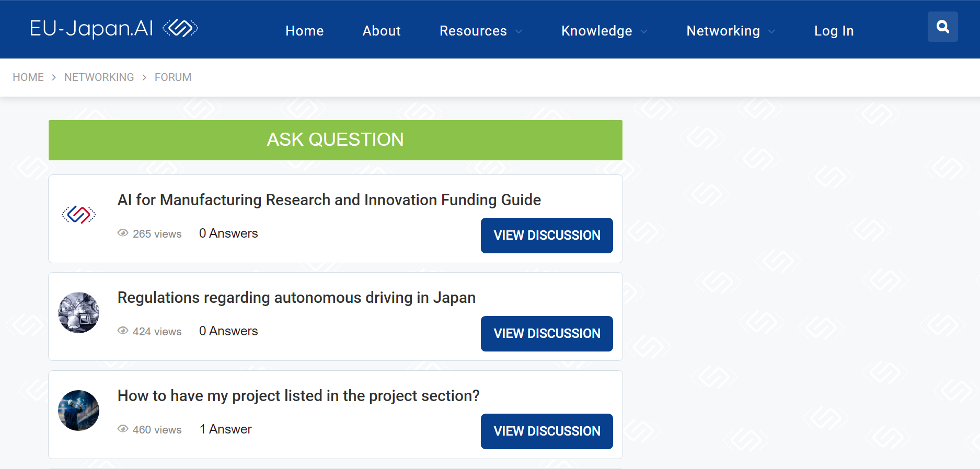Screen dimensions: 980x469
Task: Open How to have my project listed title
Action: click(x=298, y=396)
